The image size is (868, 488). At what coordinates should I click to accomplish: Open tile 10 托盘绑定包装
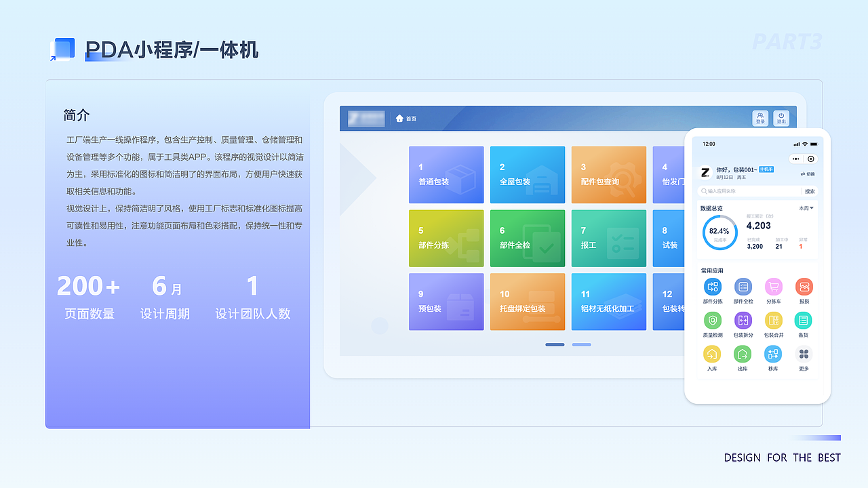tap(528, 302)
